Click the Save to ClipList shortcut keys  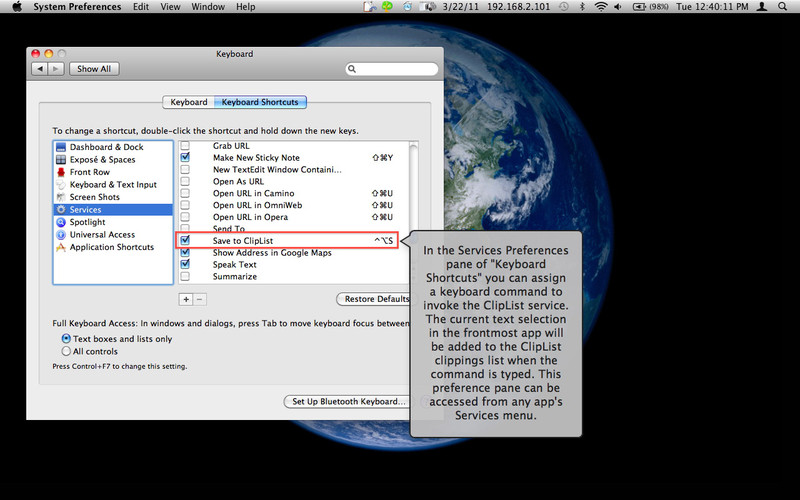click(x=384, y=240)
